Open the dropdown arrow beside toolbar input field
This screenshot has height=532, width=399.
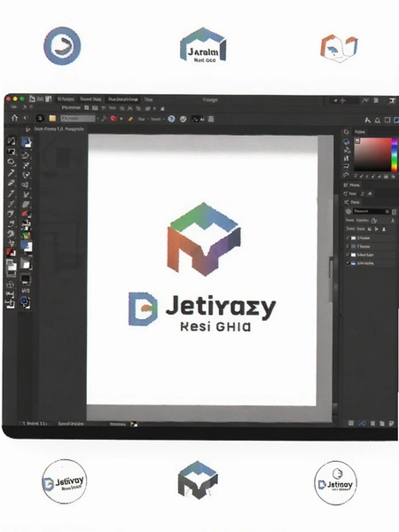tap(98, 119)
